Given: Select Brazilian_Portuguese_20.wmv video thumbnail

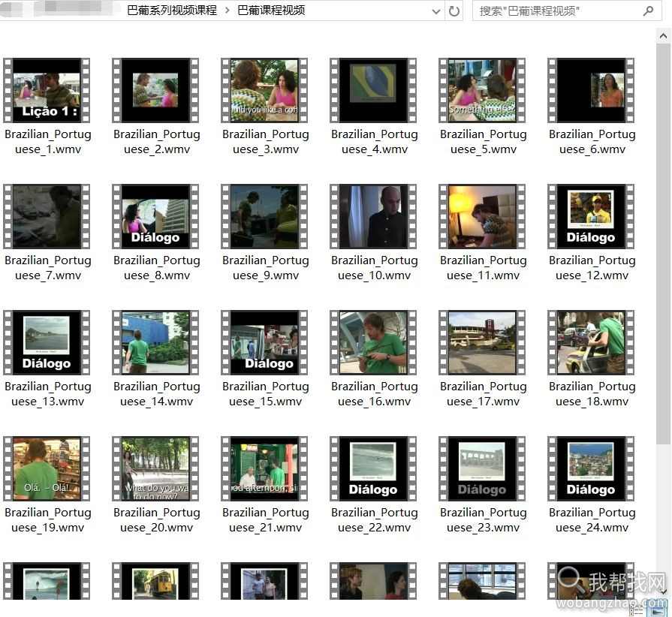Looking at the screenshot, I should click(155, 468).
